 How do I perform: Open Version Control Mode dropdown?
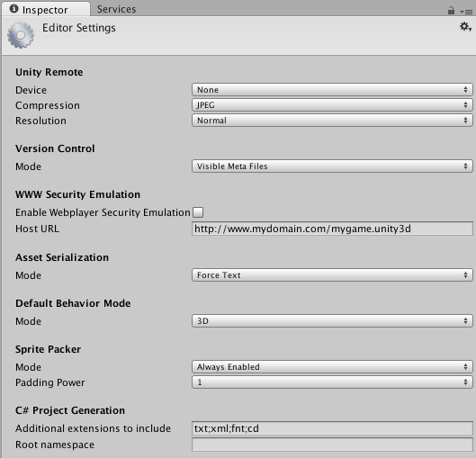click(332, 166)
